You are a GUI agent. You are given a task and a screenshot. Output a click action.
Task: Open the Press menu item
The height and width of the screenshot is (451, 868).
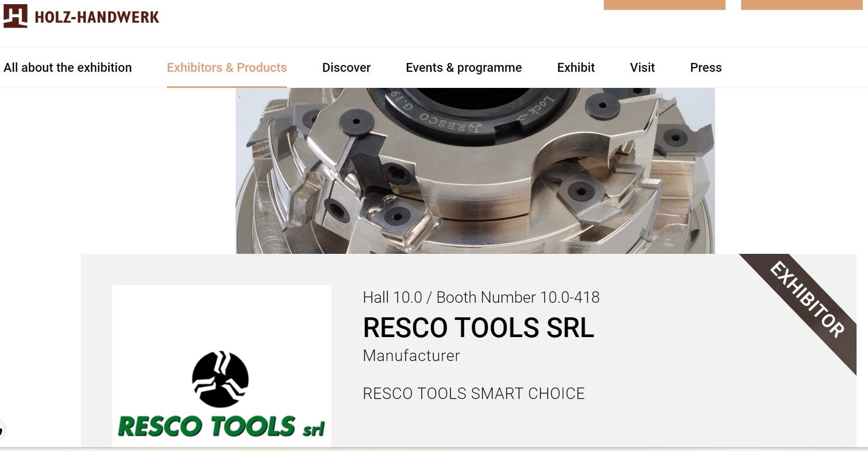tap(706, 68)
